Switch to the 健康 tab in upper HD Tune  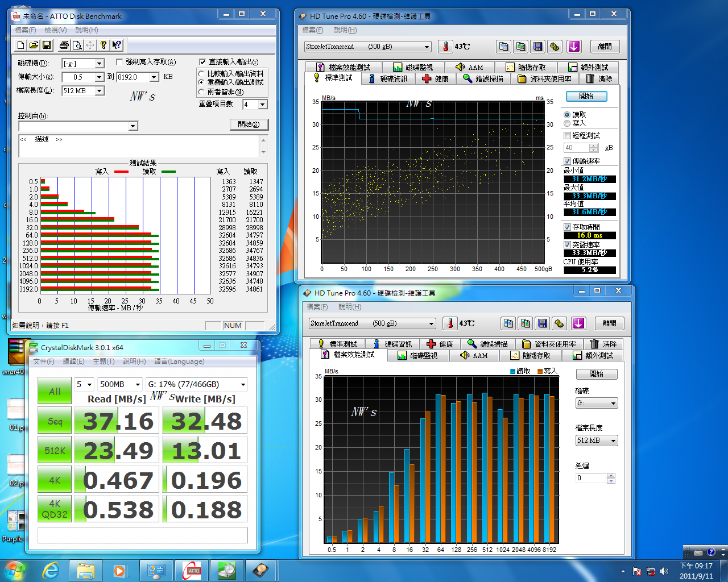tap(436, 78)
